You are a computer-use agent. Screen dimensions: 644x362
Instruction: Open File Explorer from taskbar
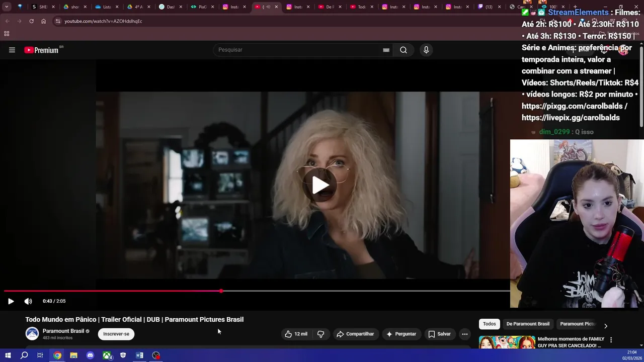[73, 355]
